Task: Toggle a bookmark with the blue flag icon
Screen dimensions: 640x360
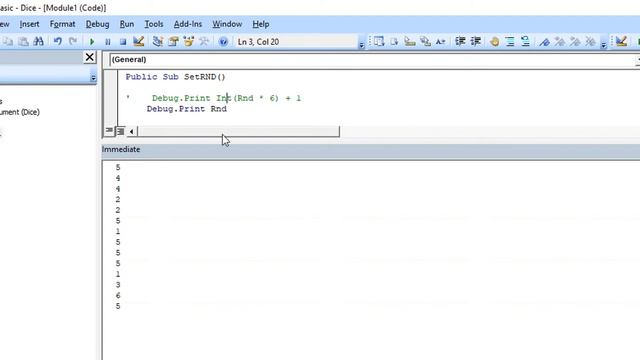Action: pos(544,42)
